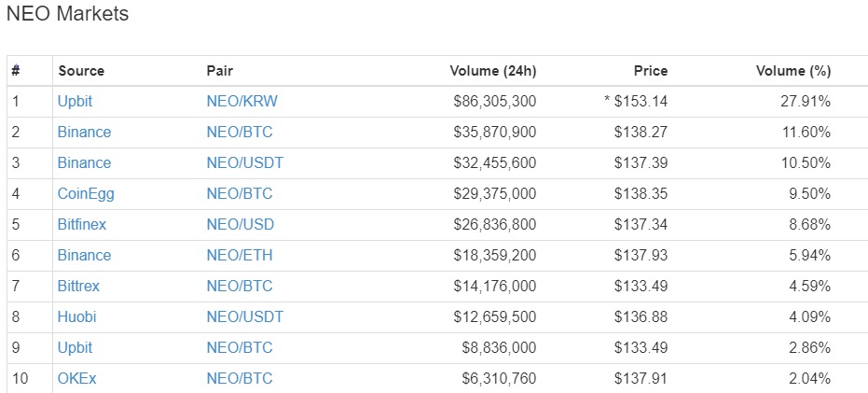Open Huobi's NEO/USDT pair link
Viewport: 868px width, 393px height.
click(x=244, y=316)
